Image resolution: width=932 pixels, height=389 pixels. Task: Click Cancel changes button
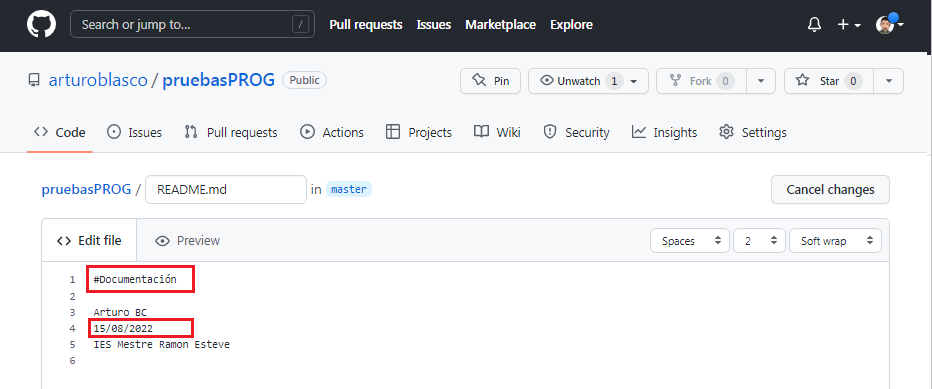[830, 190]
